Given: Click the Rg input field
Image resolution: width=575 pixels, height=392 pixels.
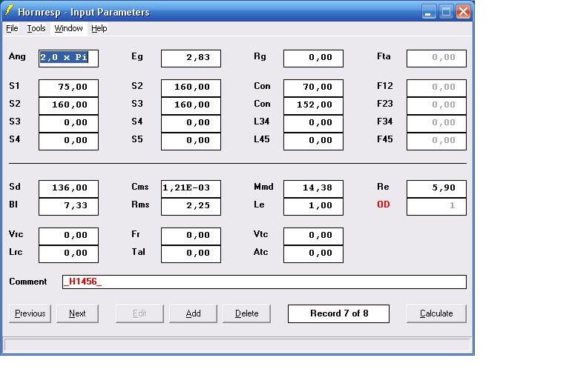Looking at the screenshot, I should coord(314,59).
